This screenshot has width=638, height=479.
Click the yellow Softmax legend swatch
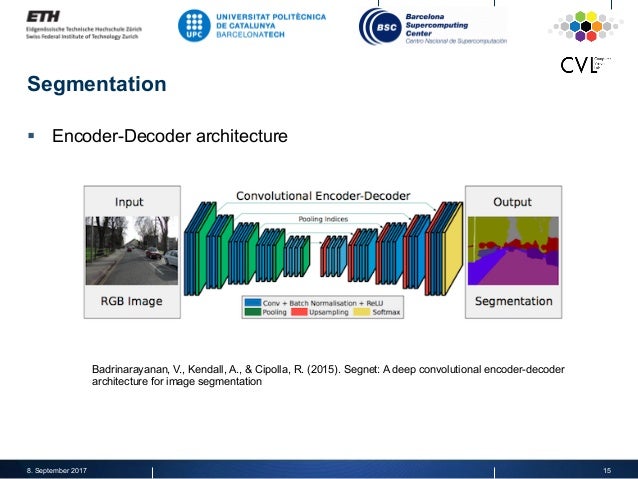pyautogui.click(x=362, y=312)
